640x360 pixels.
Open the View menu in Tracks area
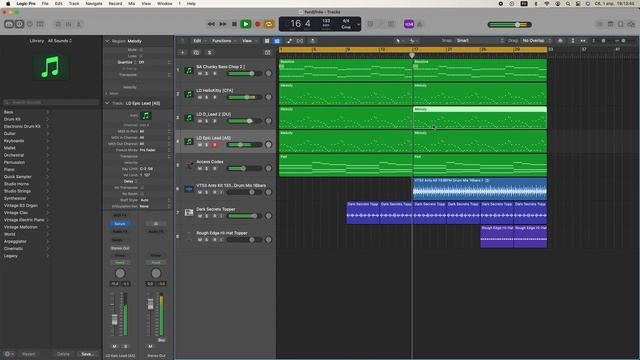[x=249, y=41]
